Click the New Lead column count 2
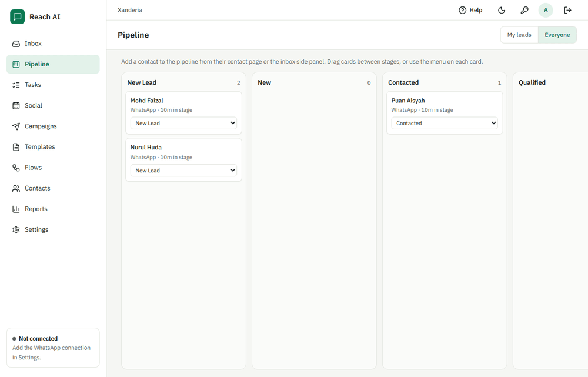This screenshot has width=588, height=377. coord(239,83)
